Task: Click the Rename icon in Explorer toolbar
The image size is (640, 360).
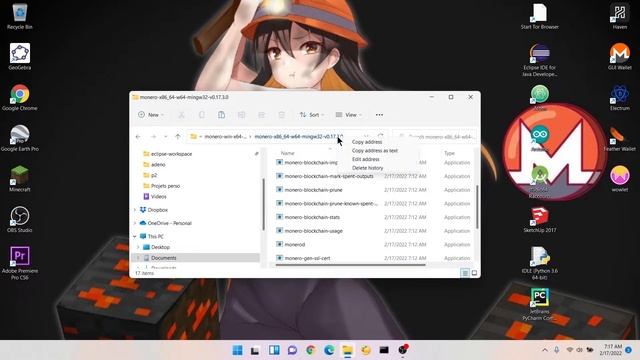Action: [x=242, y=115]
